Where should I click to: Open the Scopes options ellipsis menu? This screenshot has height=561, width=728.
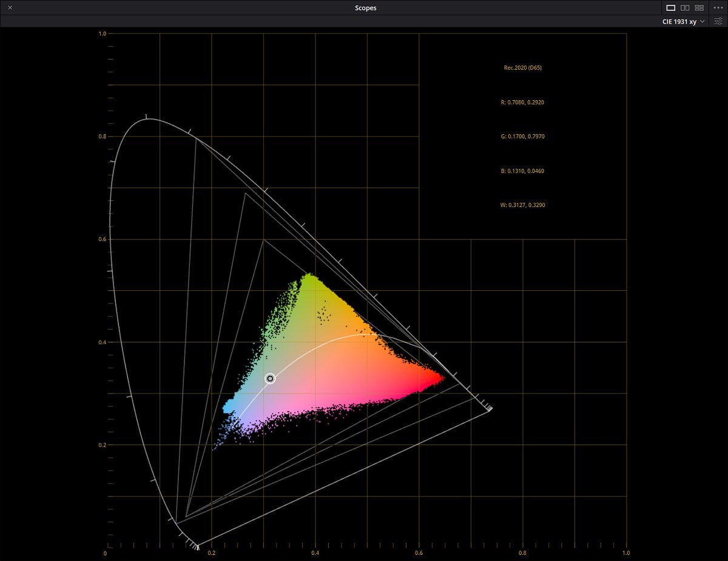click(x=718, y=8)
